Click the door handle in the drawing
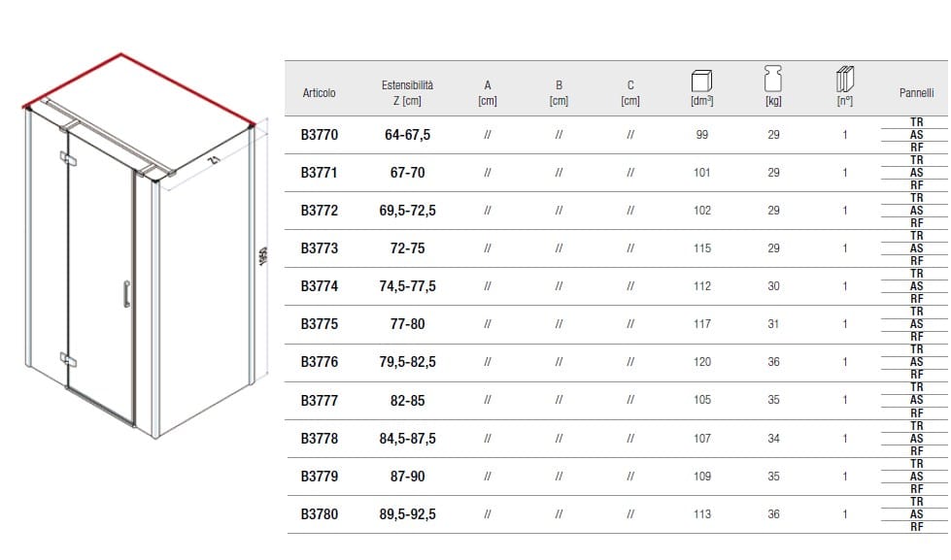951x560 pixels. pos(125,293)
